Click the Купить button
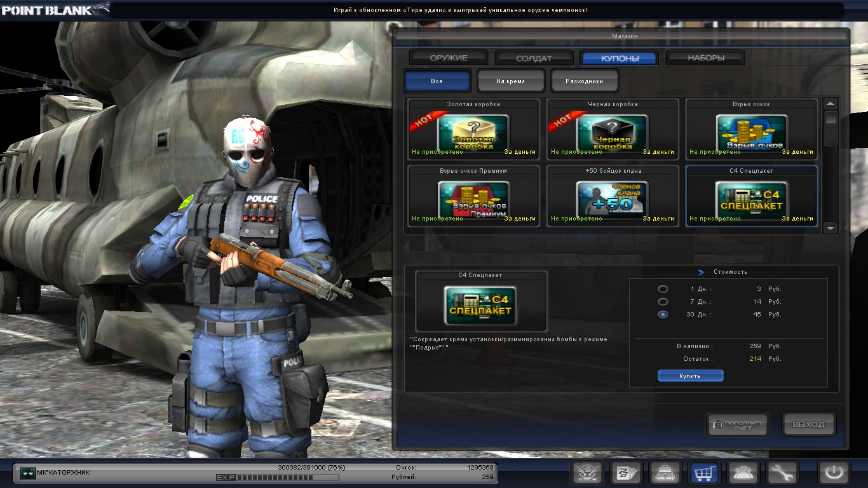The image size is (868, 488). click(691, 376)
